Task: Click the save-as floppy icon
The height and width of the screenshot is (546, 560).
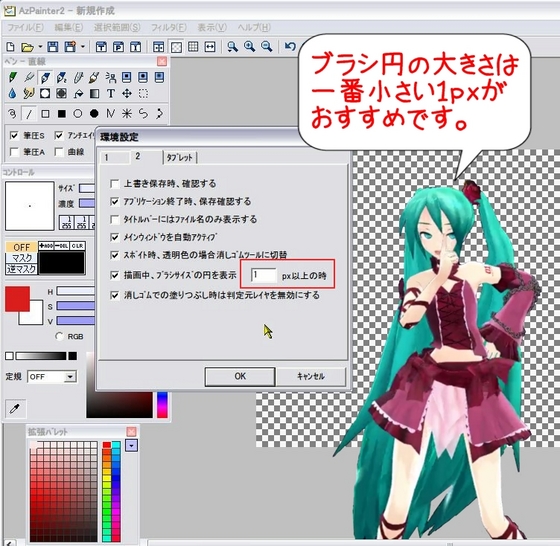Action: 70,46
